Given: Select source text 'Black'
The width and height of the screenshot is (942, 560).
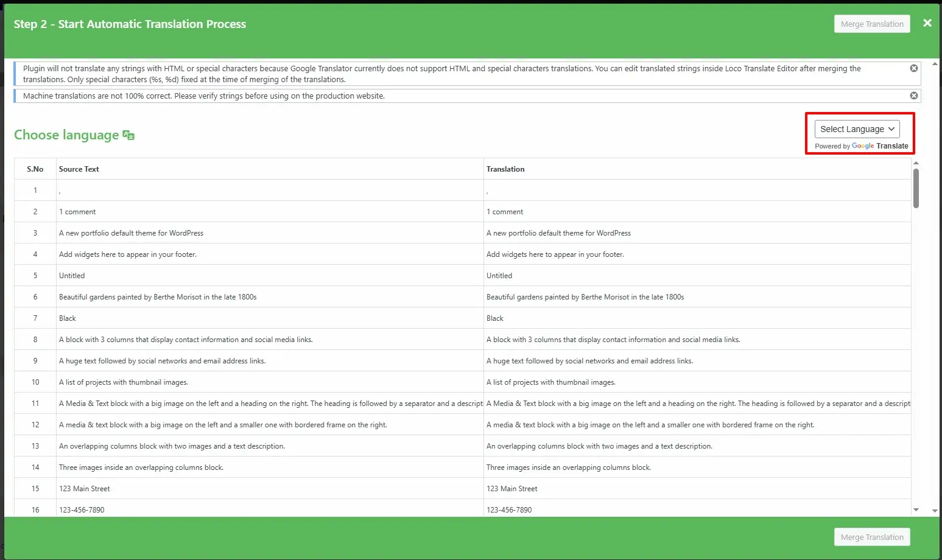Looking at the screenshot, I should click(x=68, y=318).
